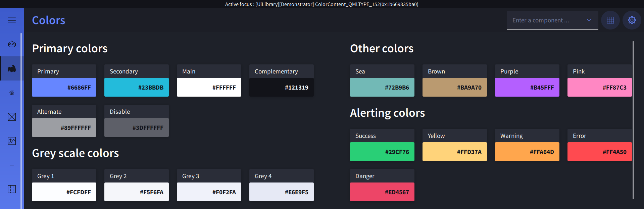Click the 'Alerting colors' heading
Image resolution: width=644 pixels, height=209 pixels.
pos(388,113)
